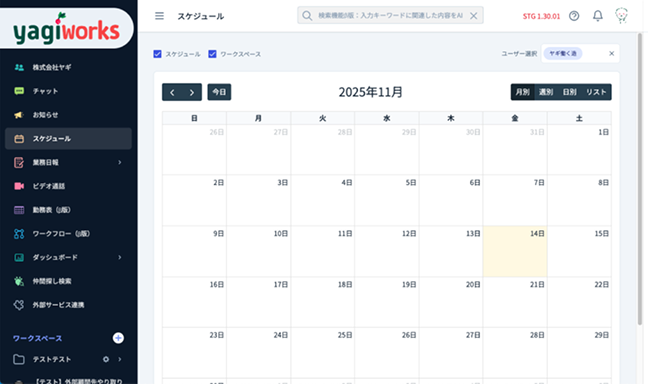Click the 7日 date cell

pos(515,200)
